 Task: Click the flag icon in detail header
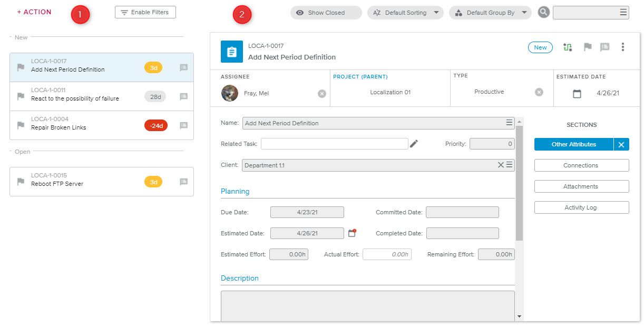click(x=588, y=47)
